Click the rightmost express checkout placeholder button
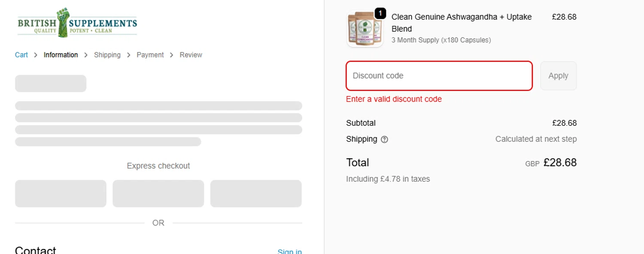Image resolution: width=644 pixels, height=254 pixels. (256, 194)
